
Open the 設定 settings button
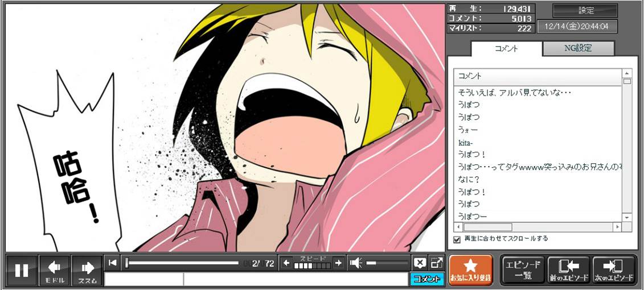click(x=585, y=10)
